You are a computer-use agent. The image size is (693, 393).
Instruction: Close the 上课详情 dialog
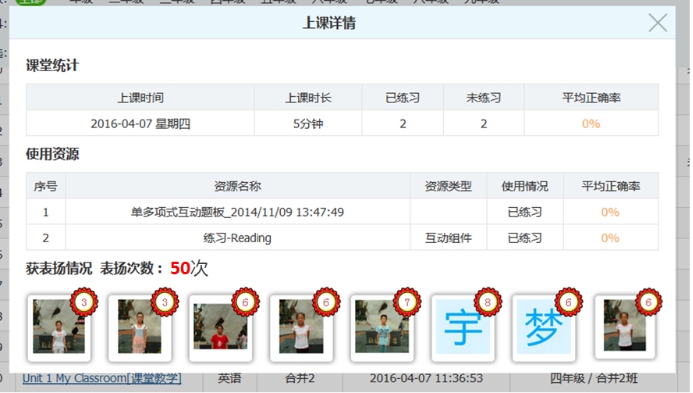click(x=657, y=23)
